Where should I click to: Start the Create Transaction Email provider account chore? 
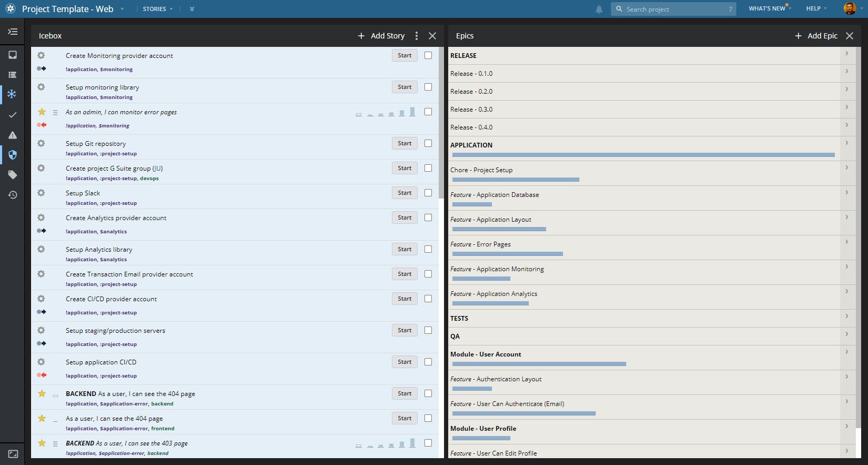(405, 274)
